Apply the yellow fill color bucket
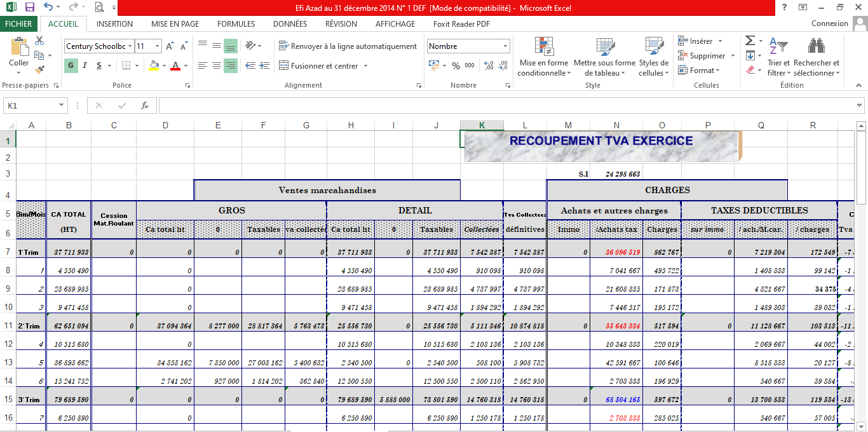868x432 pixels. point(153,65)
